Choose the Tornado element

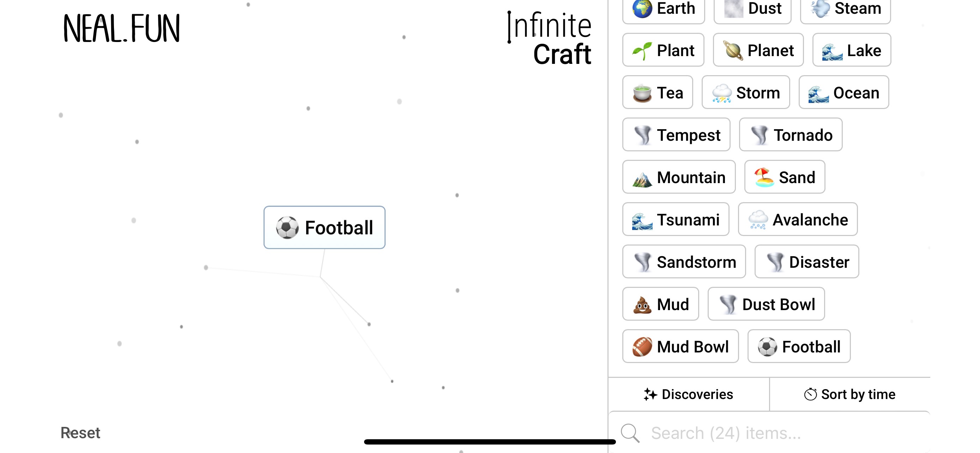click(x=791, y=135)
